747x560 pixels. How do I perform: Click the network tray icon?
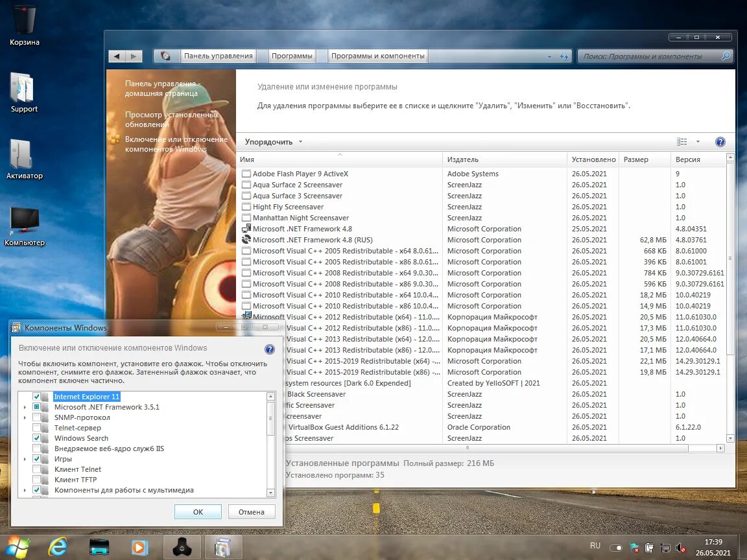click(x=665, y=548)
